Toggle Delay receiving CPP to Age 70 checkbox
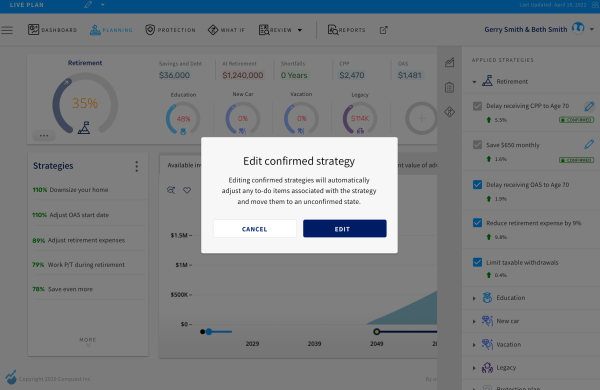Viewport: 600px width, 390px height. pyautogui.click(x=477, y=106)
